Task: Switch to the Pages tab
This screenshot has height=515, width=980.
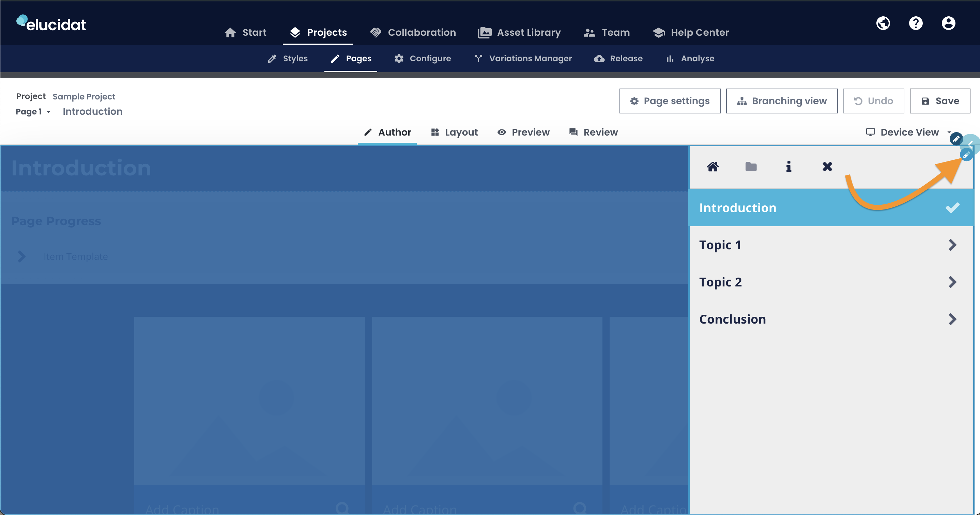Action: pyautogui.click(x=351, y=58)
